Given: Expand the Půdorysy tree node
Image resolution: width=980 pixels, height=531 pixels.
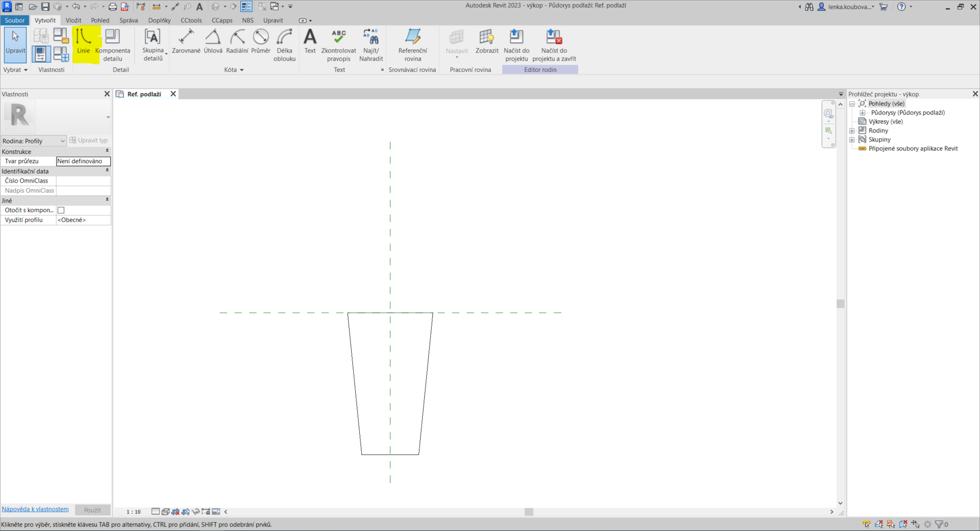Looking at the screenshot, I should pyautogui.click(x=863, y=113).
